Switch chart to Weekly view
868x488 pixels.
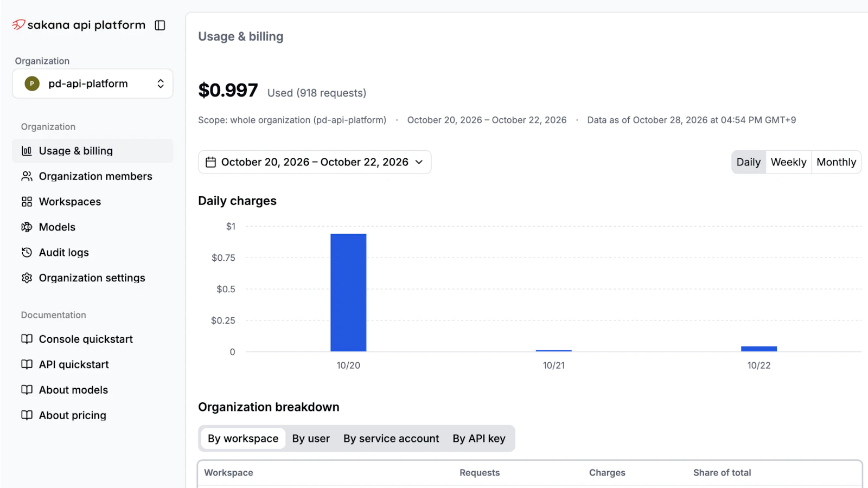pyautogui.click(x=788, y=162)
